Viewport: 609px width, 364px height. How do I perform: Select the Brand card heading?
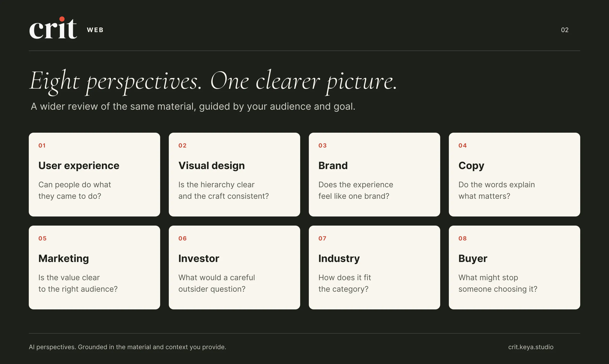pyautogui.click(x=333, y=165)
